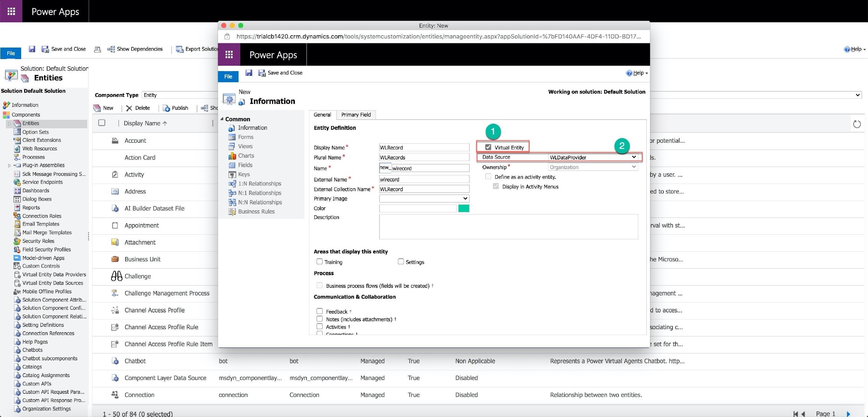
Task: Click the External Name input field
Action: point(424,179)
